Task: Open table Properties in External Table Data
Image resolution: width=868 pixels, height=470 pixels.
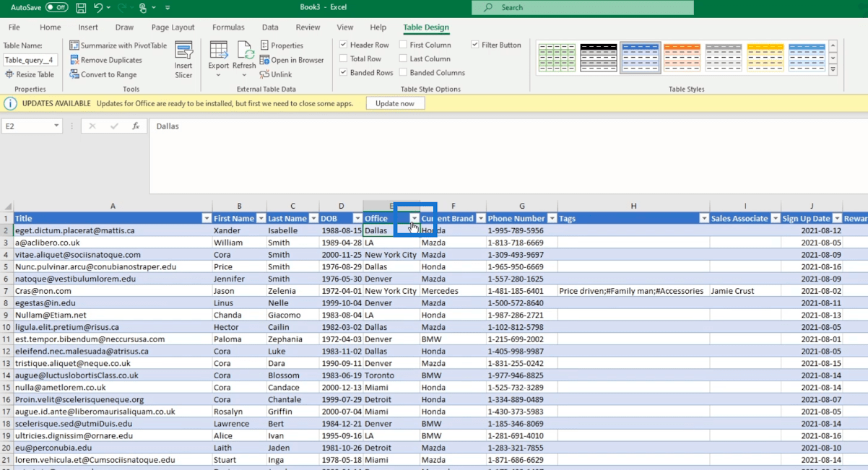Action: (x=282, y=45)
